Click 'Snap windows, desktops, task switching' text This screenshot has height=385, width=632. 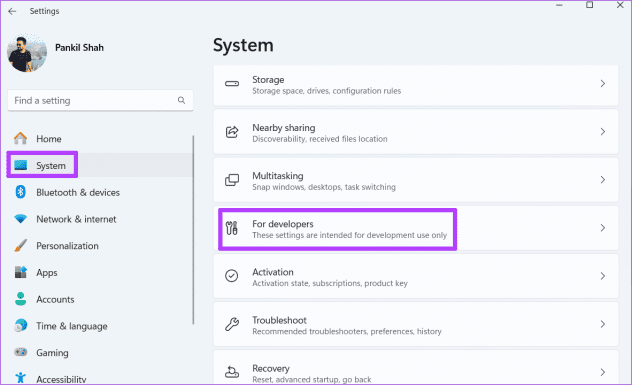pos(324,187)
